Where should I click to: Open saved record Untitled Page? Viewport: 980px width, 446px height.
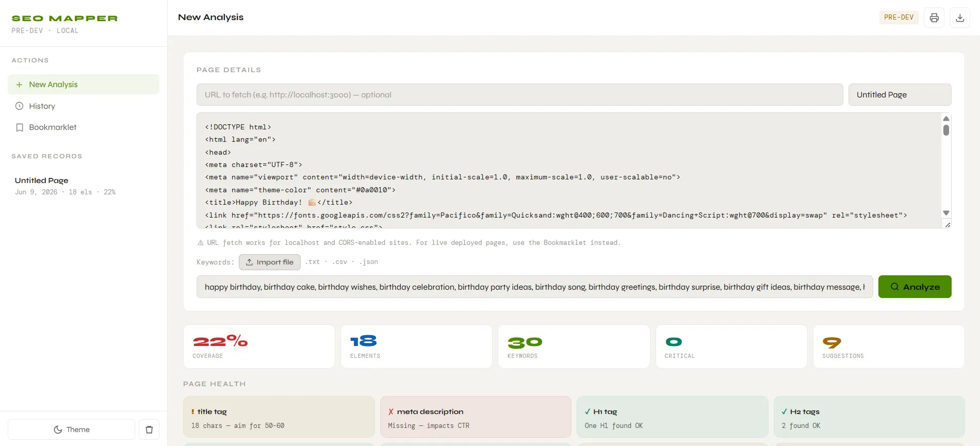click(84, 186)
